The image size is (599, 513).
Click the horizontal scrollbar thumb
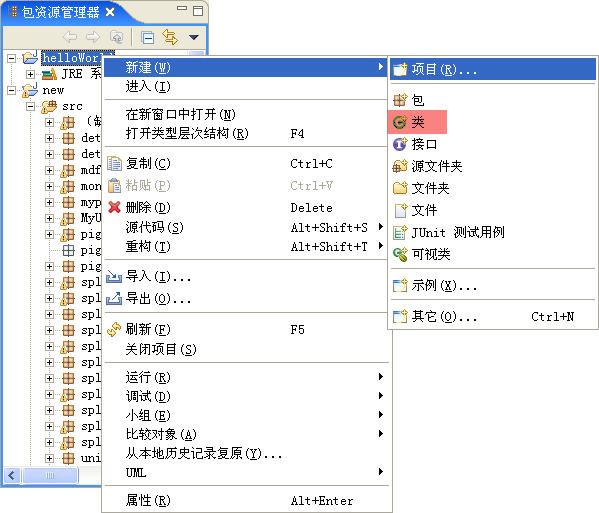[50, 476]
